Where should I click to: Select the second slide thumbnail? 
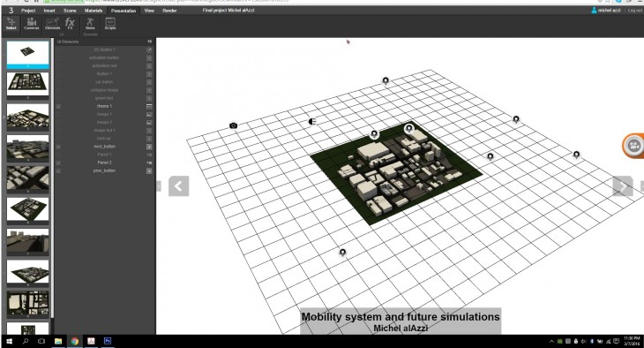(27, 84)
